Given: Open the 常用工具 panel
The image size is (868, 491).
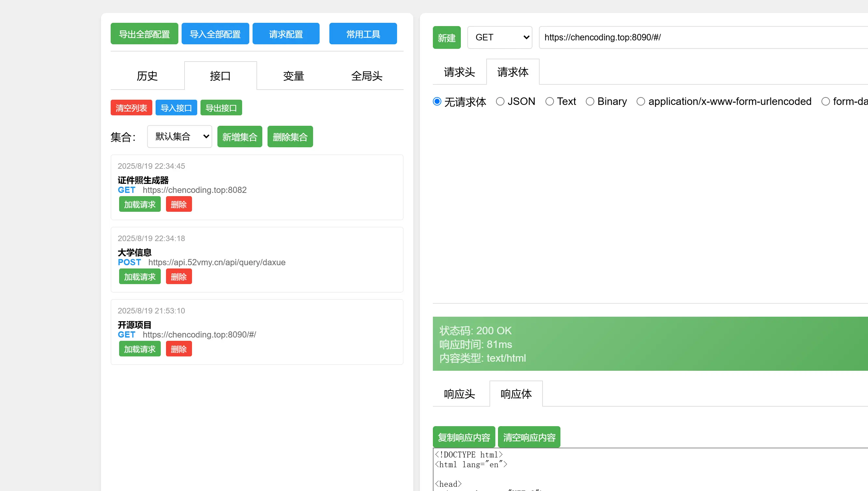Looking at the screenshot, I should coord(363,33).
